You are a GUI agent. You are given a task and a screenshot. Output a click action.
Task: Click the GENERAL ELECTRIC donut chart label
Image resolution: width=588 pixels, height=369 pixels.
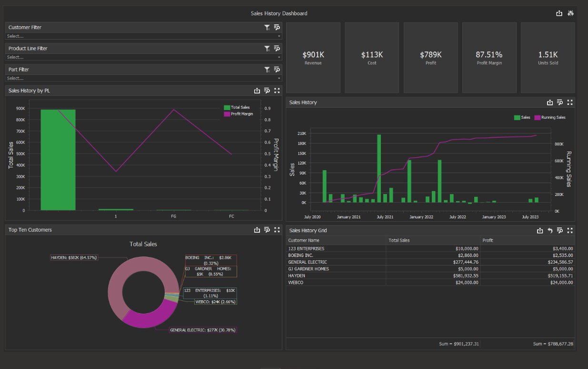pyautogui.click(x=203, y=330)
